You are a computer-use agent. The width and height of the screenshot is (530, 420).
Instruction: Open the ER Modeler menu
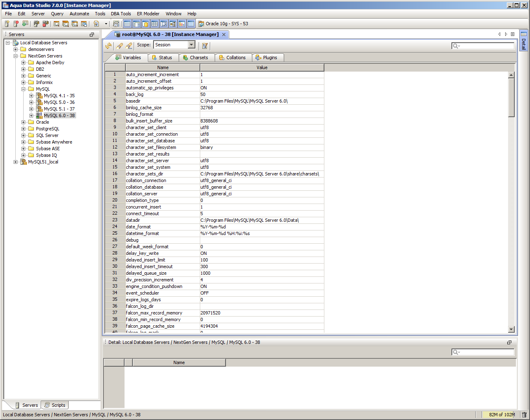tap(148, 14)
